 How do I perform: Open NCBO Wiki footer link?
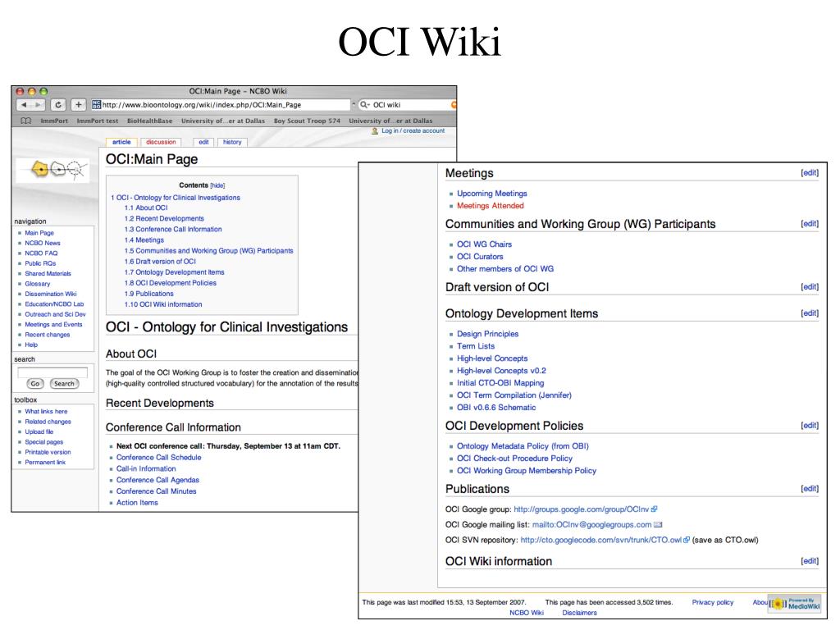526,613
